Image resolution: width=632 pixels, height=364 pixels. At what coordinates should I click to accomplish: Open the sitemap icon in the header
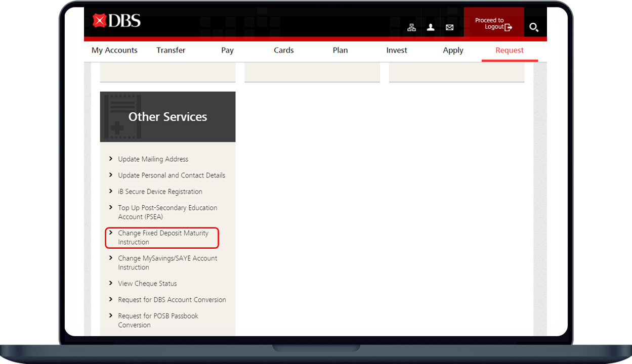click(x=411, y=27)
